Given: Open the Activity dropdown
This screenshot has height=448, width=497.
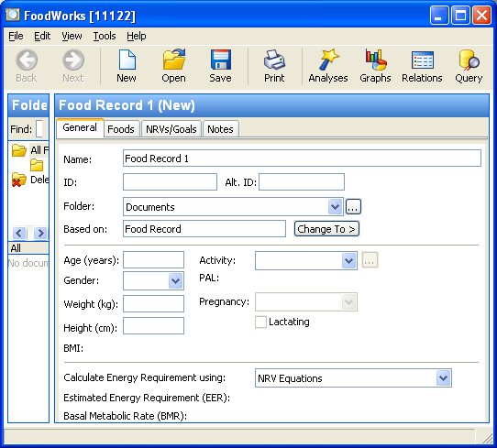Looking at the screenshot, I should pos(349,260).
